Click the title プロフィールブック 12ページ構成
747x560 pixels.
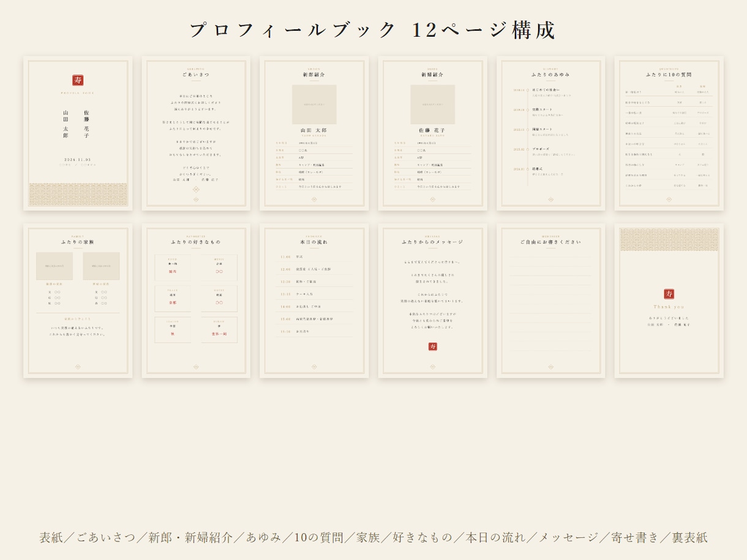[373, 30]
